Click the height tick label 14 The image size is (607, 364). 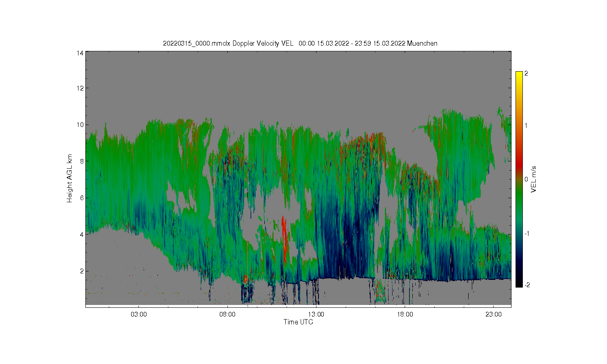80,53
